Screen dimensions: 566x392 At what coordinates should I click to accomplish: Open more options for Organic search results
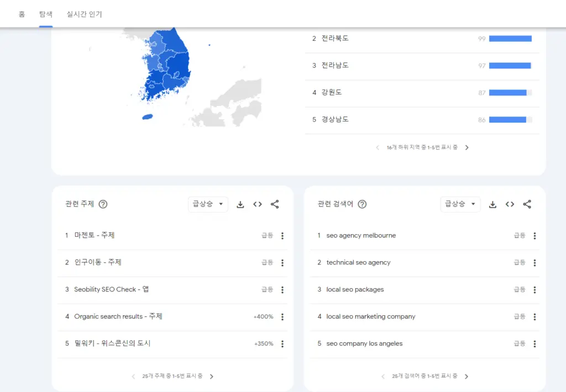pyautogui.click(x=282, y=317)
